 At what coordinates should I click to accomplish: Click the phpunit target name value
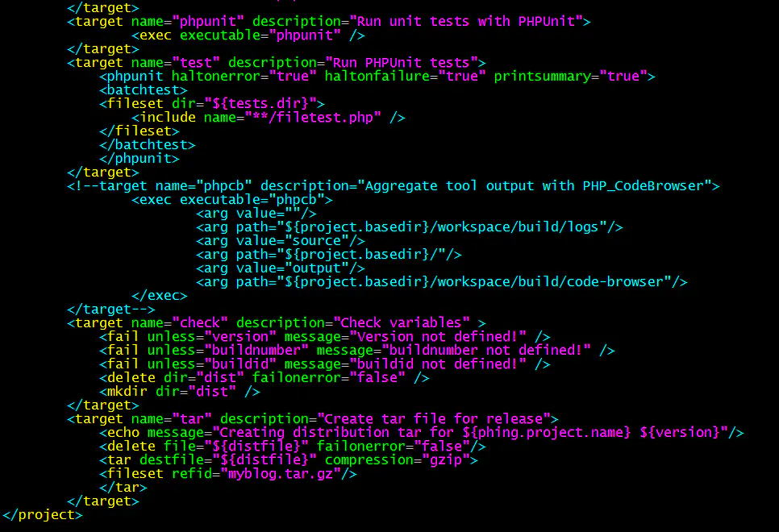(x=208, y=22)
